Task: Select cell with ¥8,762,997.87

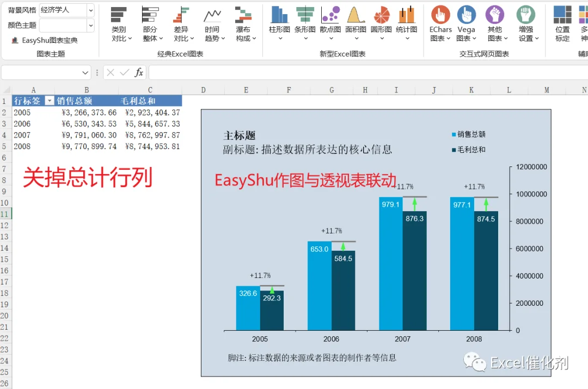Action: (150, 135)
